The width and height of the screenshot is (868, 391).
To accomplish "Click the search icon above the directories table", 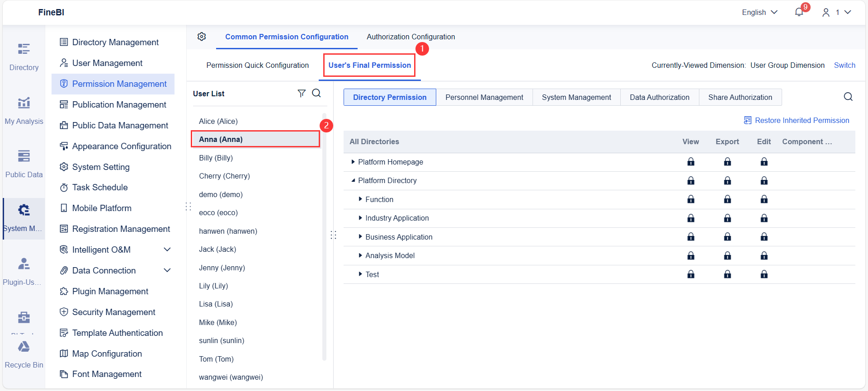I will pos(848,97).
